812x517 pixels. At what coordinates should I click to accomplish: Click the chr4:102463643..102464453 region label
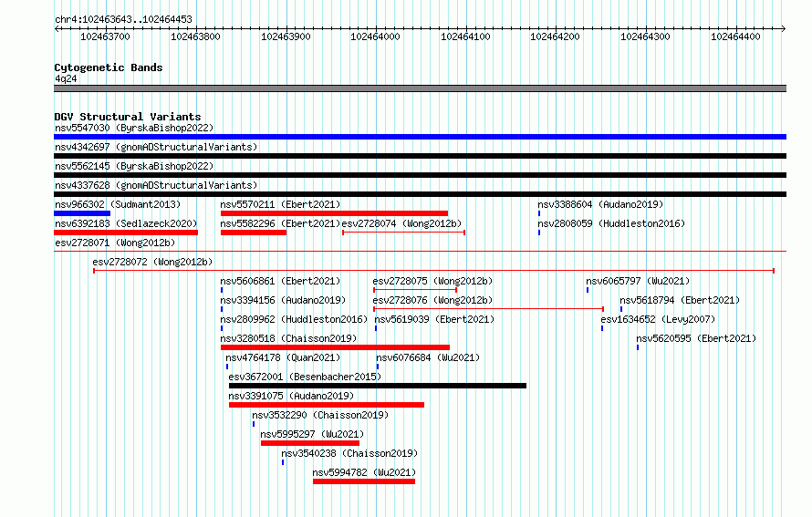(123, 20)
